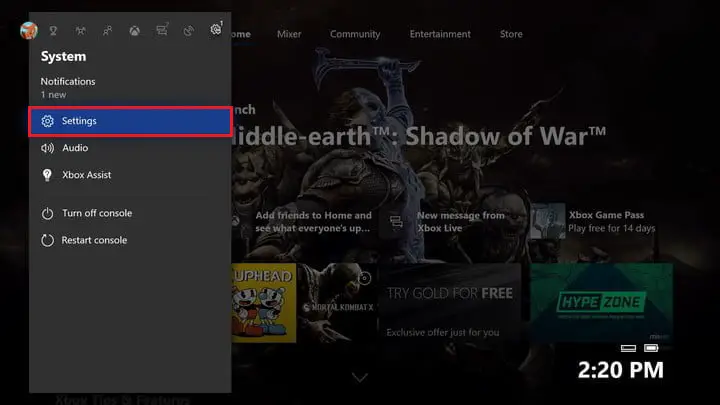Open the HypeZone tile

(x=602, y=303)
